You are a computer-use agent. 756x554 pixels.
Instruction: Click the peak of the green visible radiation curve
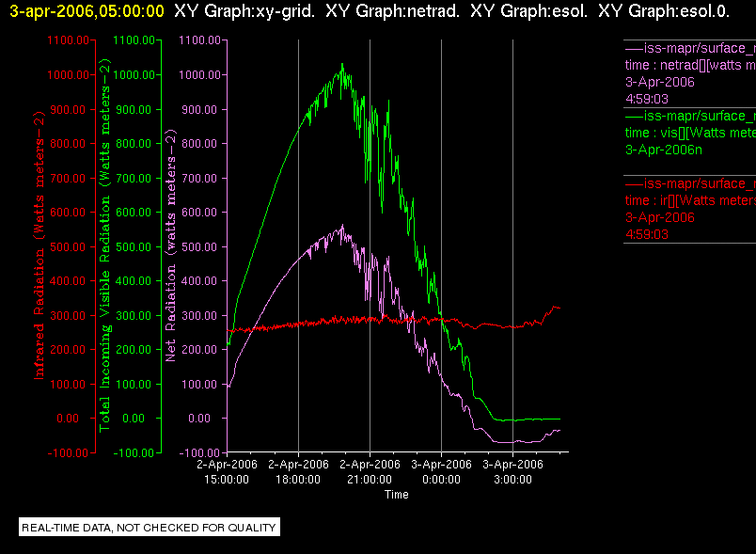point(342,64)
